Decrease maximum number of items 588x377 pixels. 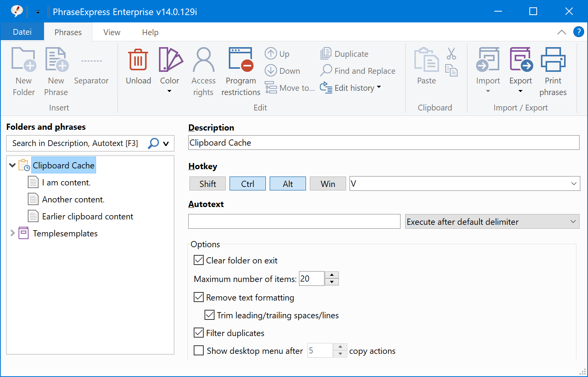pos(332,282)
